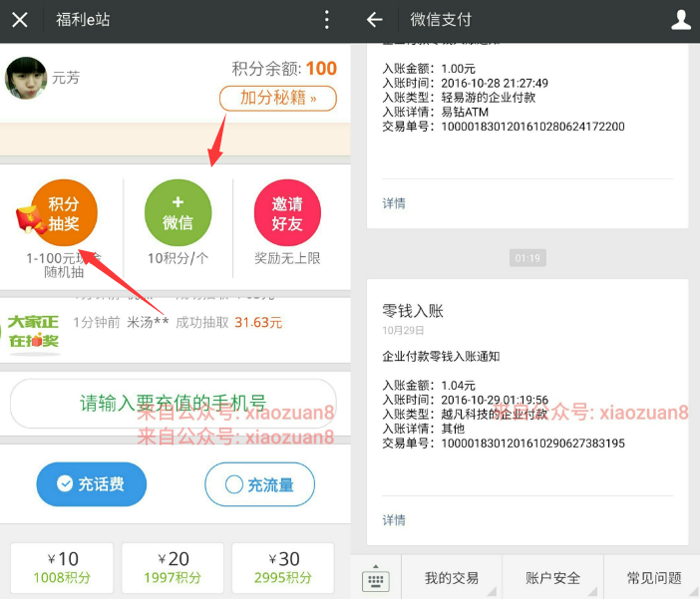Close the 福利e站 page with X icon
The image size is (700, 599).
tap(20, 20)
